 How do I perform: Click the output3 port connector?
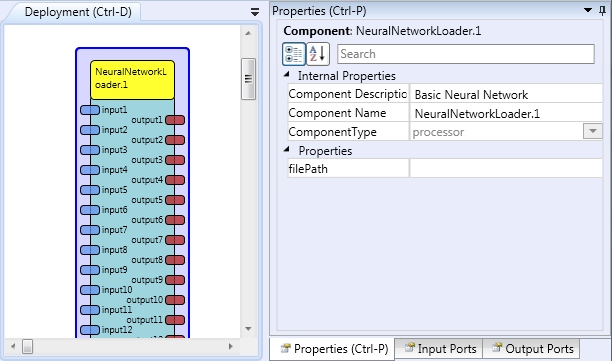click(175, 160)
